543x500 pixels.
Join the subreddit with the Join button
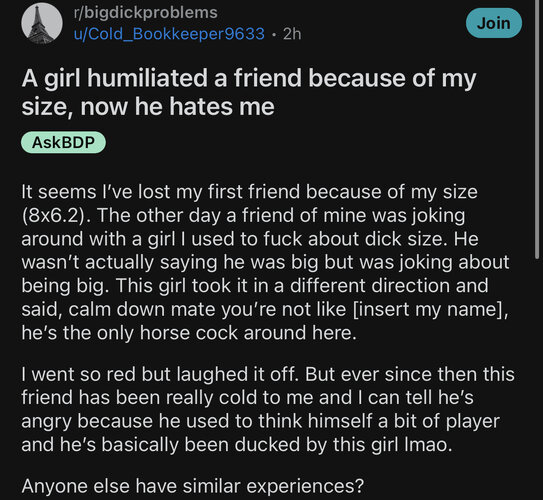point(493,23)
